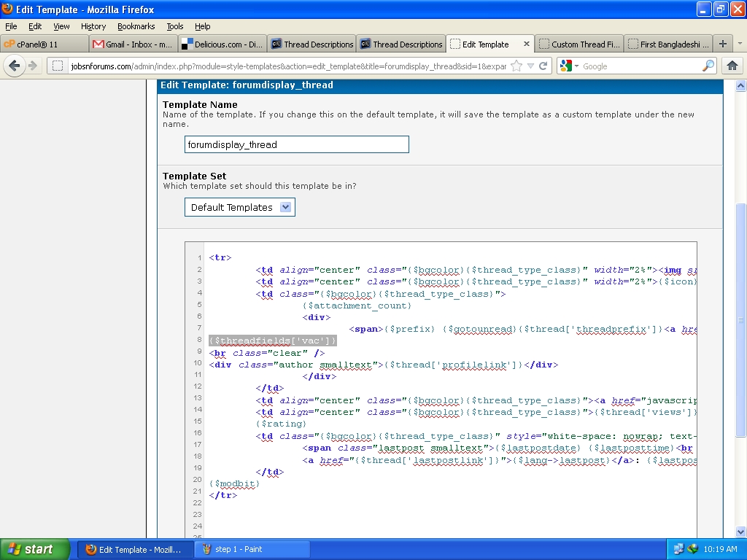Open the Bookmarks menu
747x560 pixels.
[136, 26]
